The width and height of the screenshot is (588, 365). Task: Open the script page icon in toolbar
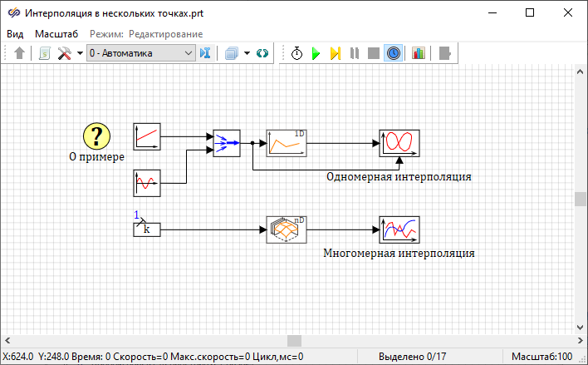tap(45, 53)
